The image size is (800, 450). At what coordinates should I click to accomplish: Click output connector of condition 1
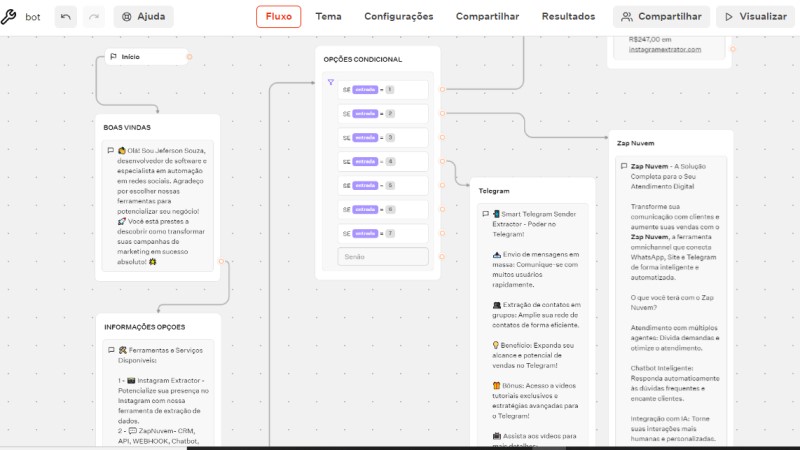(x=442, y=89)
